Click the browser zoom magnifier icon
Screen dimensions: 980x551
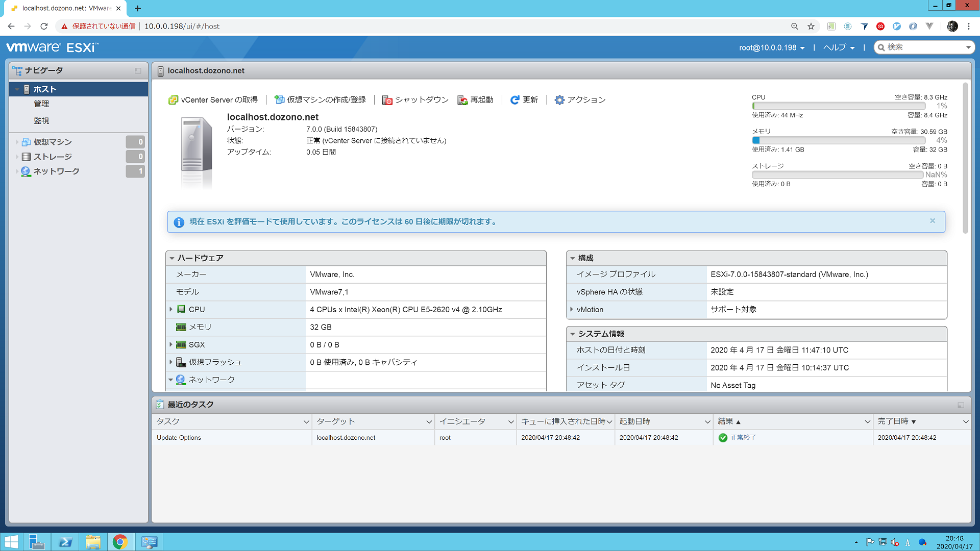point(794,26)
